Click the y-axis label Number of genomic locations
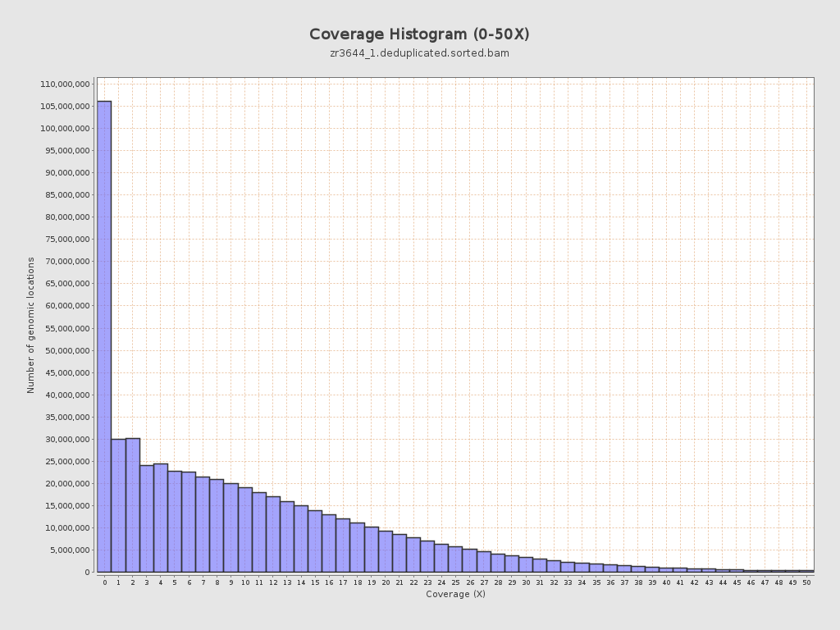840x630 pixels. click(x=30, y=325)
